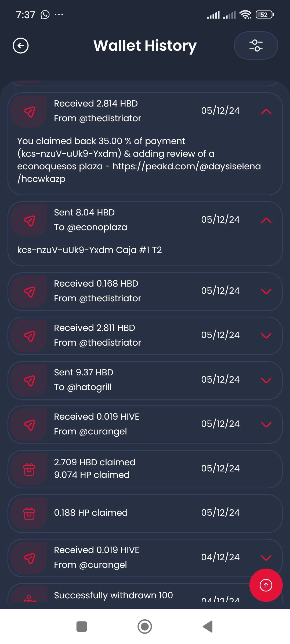Tap gift icon on 0.188 HP claimed
The height and width of the screenshot is (644, 290).
pos(29,514)
